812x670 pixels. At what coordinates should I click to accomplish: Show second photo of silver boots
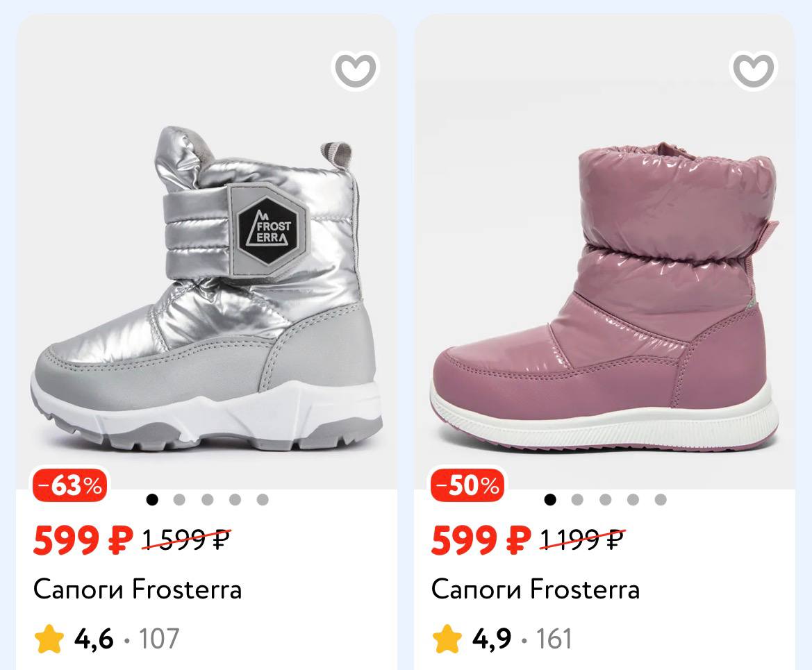pos(179,499)
